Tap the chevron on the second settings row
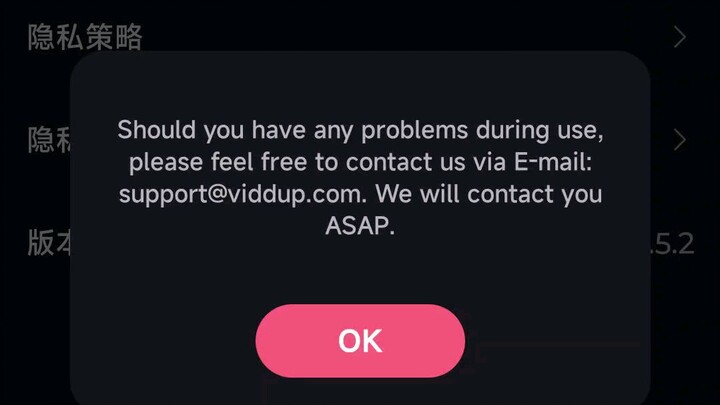This screenshot has width=720, height=405. coord(680,140)
